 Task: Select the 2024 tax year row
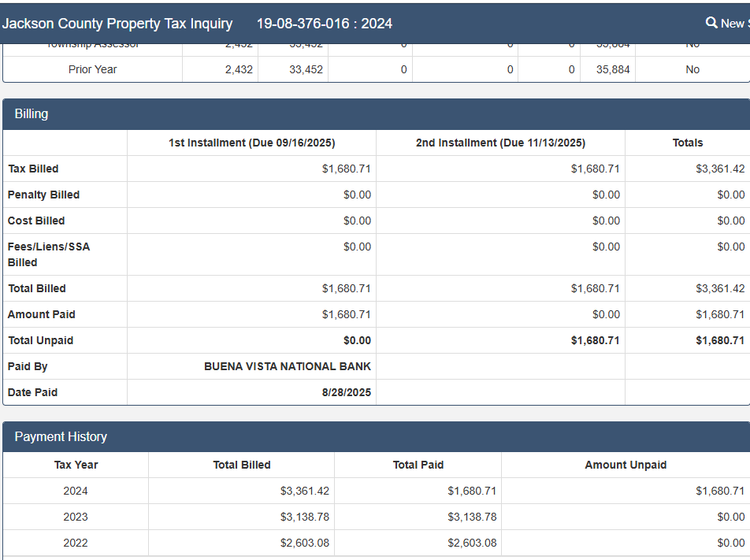pos(76,491)
